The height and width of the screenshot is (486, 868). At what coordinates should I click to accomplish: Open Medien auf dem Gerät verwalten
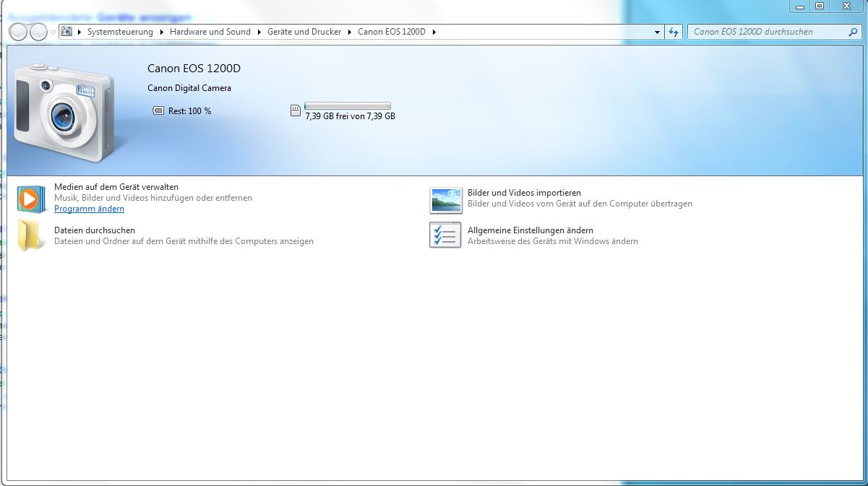116,187
